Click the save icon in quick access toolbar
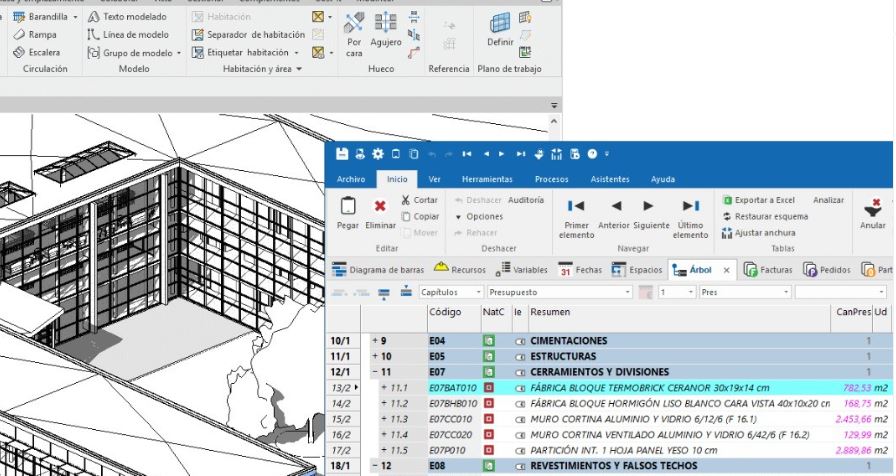The width and height of the screenshot is (896, 476). tap(342, 154)
